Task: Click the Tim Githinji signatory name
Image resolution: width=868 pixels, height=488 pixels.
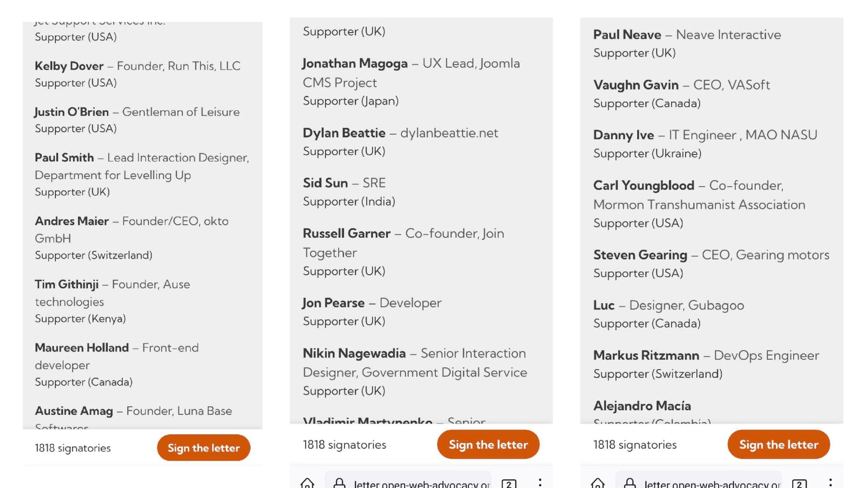Action: click(66, 284)
